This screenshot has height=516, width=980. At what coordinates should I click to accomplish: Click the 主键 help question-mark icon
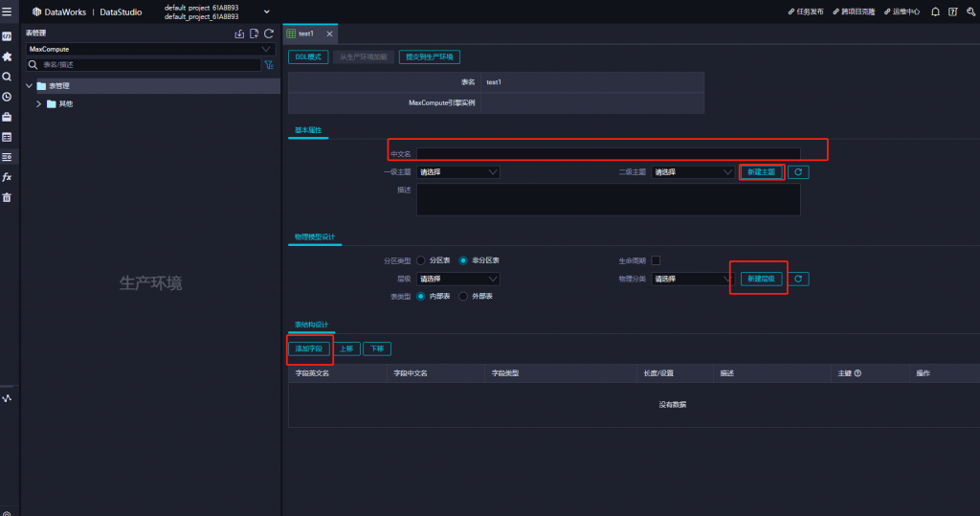[857, 373]
